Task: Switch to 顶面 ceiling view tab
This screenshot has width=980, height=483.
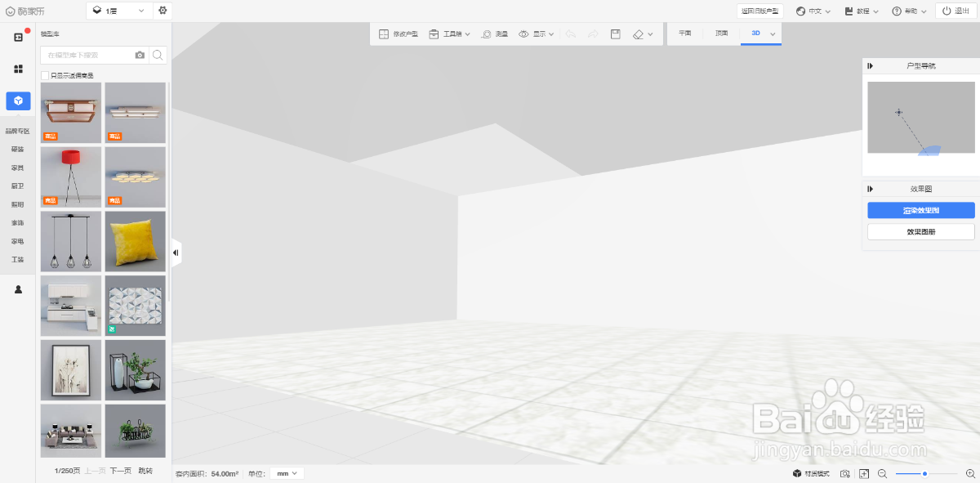Action: 722,34
